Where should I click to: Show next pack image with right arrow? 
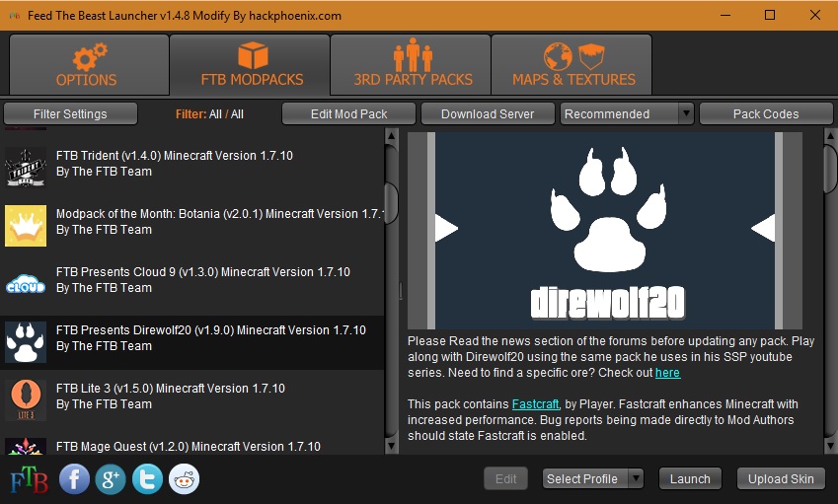763,228
